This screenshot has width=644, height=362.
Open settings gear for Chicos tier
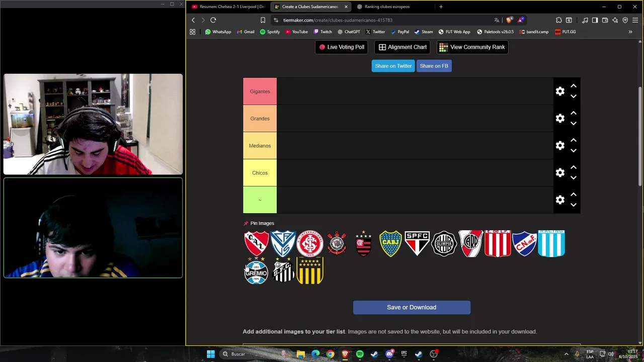[560, 173]
